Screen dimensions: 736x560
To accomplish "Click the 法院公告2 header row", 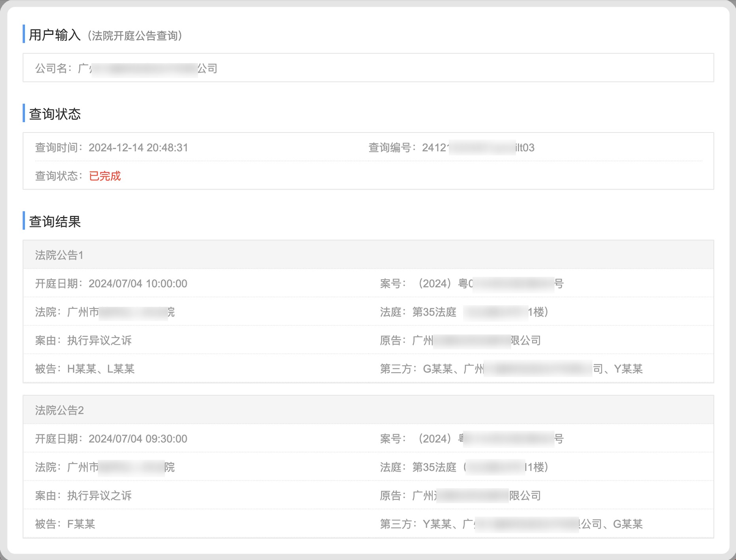I will [x=368, y=411].
